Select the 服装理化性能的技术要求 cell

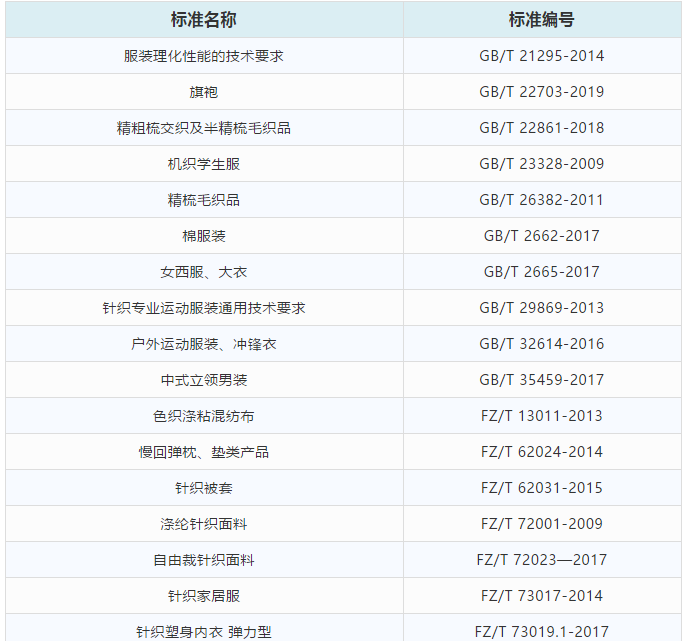(x=204, y=56)
